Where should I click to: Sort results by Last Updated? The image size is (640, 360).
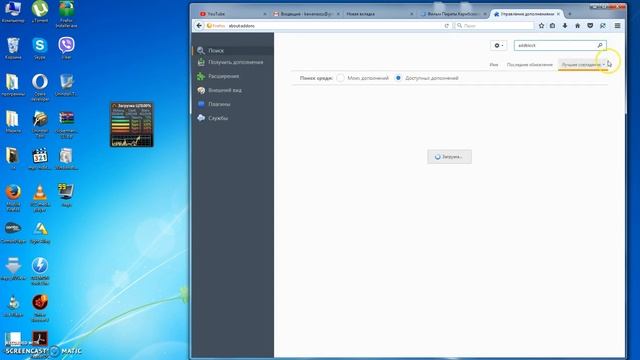coord(529,64)
